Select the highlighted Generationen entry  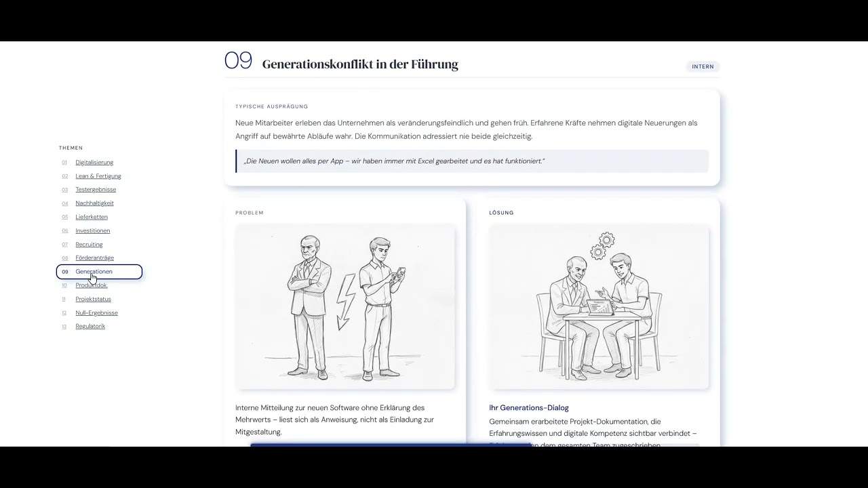coord(99,272)
